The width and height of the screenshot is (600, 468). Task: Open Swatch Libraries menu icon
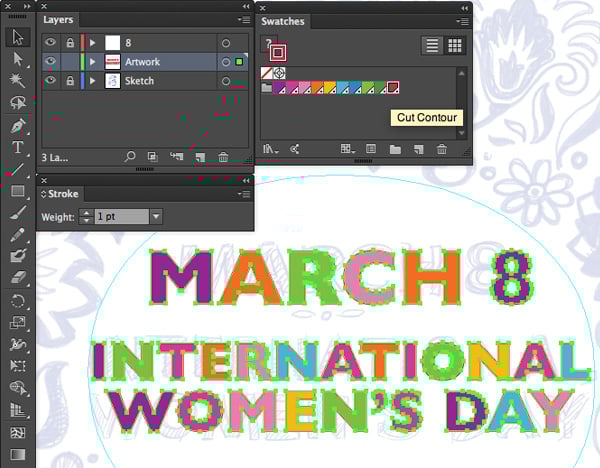tap(270, 149)
